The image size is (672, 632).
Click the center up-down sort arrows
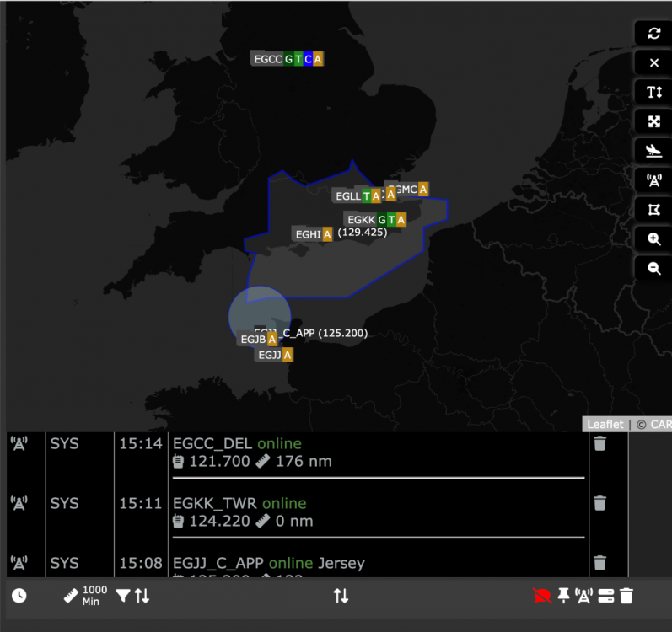coord(341,596)
